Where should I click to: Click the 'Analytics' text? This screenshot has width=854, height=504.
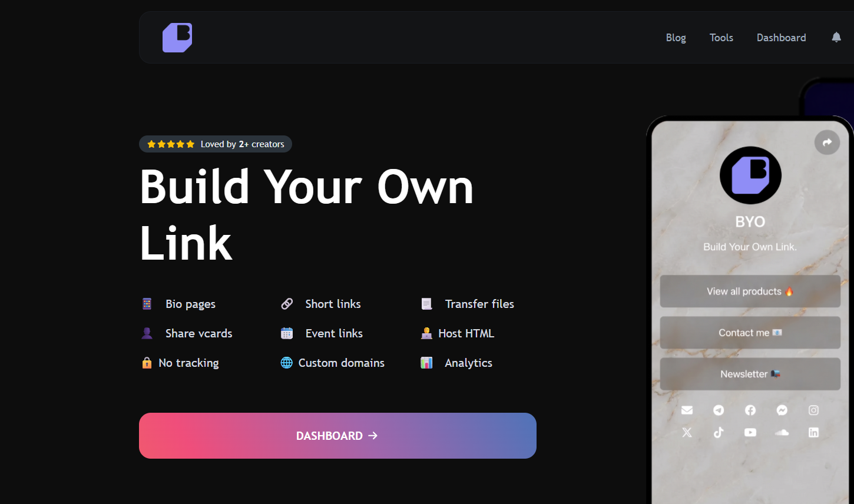468,363
